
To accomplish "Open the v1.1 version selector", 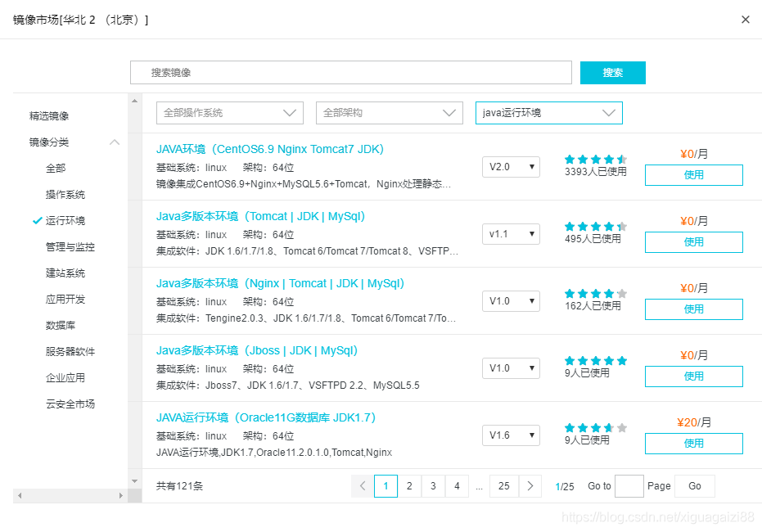I will (x=511, y=233).
